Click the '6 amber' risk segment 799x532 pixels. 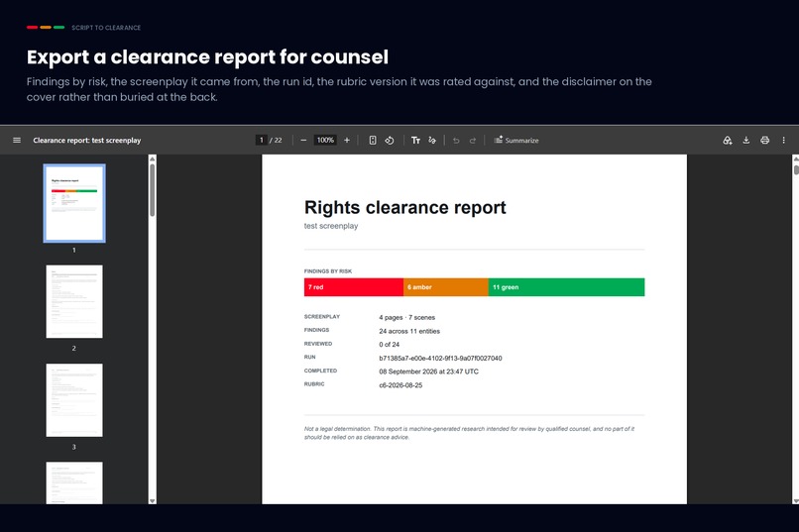pos(446,287)
